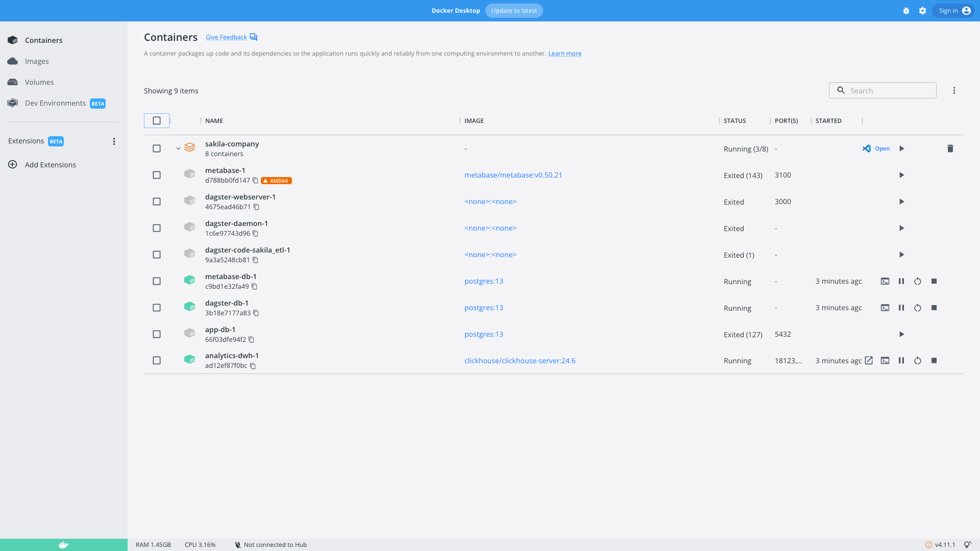Click the stacked layers icon for sakila-company
Viewport: 980px width, 551px height.
tap(190, 148)
